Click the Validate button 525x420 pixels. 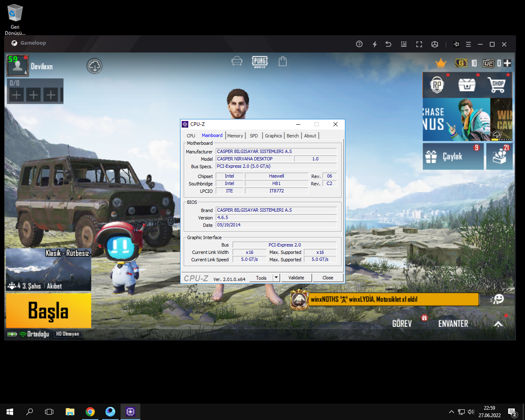pos(296,278)
